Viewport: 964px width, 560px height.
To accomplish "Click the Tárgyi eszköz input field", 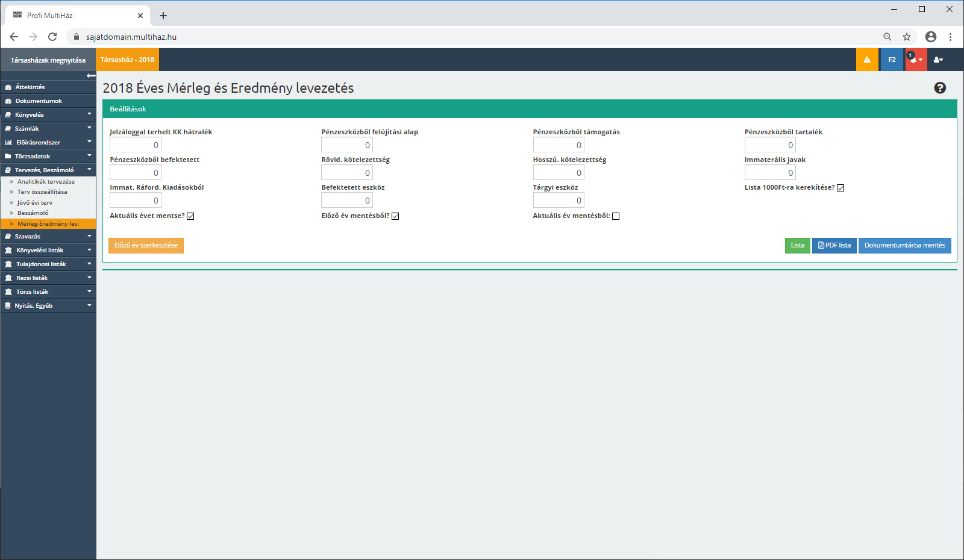I will [559, 201].
